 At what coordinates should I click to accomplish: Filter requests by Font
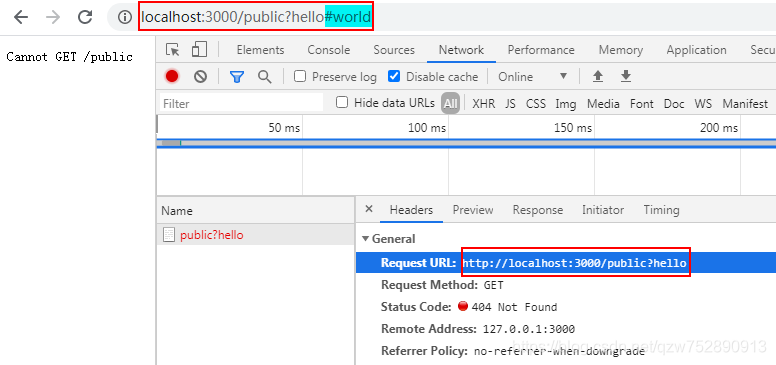coord(642,104)
